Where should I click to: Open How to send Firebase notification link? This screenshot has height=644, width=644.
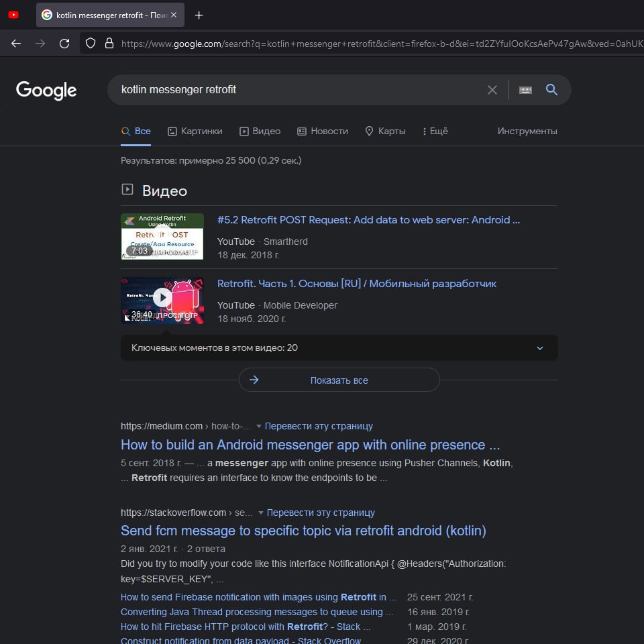(x=259, y=598)
